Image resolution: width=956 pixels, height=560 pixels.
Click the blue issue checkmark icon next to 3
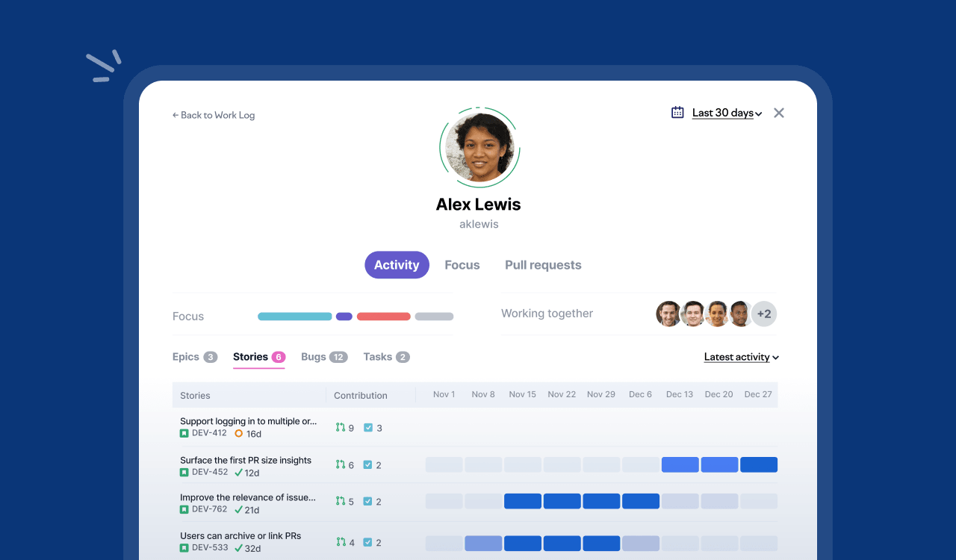click(368, 427)
